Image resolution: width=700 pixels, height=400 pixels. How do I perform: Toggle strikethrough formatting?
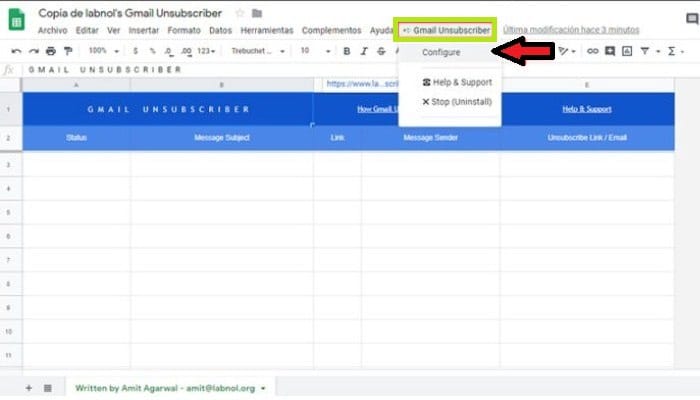click(381, 51)
